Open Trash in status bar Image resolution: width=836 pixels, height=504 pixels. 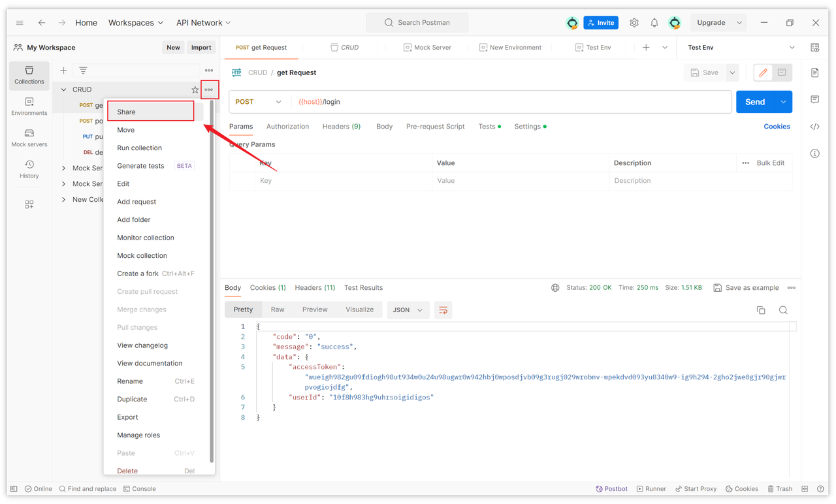780,489
